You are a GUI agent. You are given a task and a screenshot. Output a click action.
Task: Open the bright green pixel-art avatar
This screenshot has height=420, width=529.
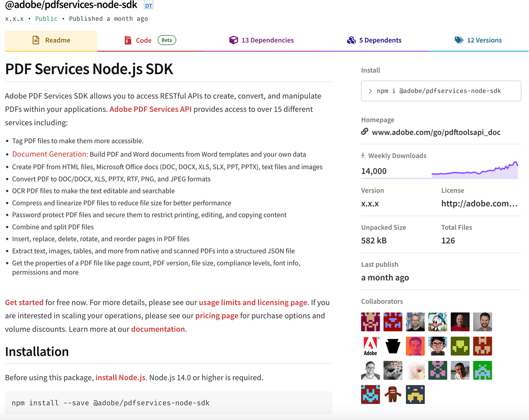pos(482,370)
